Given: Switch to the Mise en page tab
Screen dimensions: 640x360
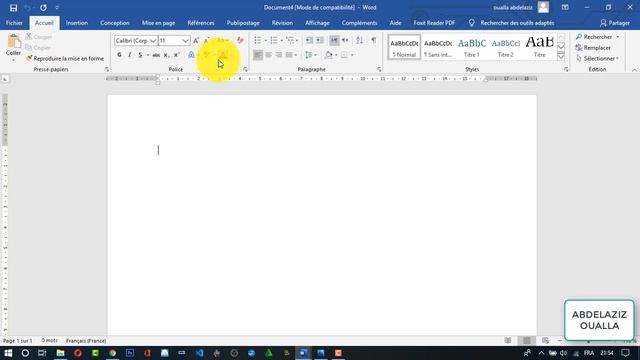Looking at the screenshot, I should (x=158, y=23).
